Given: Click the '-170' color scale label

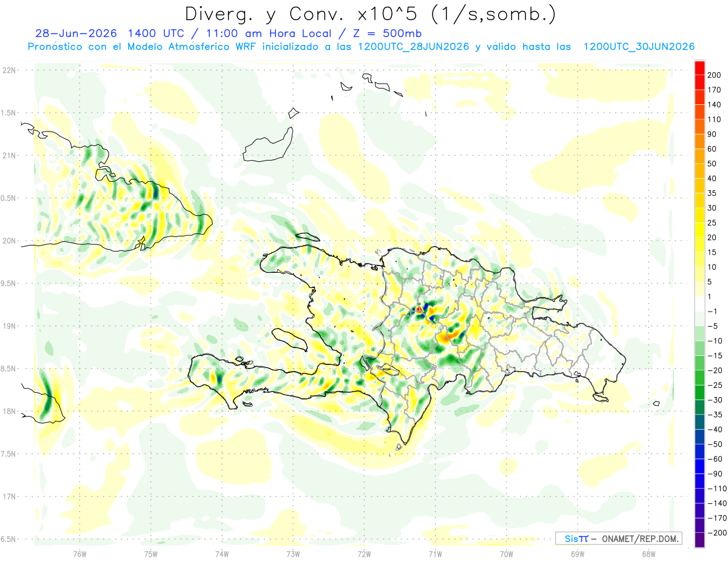Looking at the screenshot, I should [x=718, y=518].
